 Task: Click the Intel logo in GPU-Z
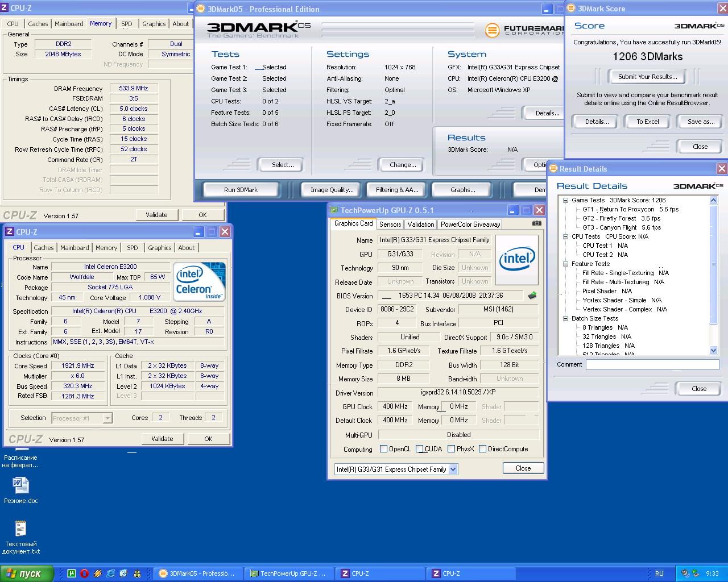pos(516,259)
